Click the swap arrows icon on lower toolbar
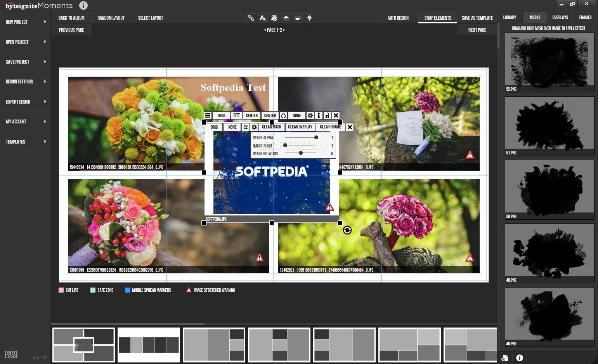This screenshot has width=598, height=364. point(246,127)
